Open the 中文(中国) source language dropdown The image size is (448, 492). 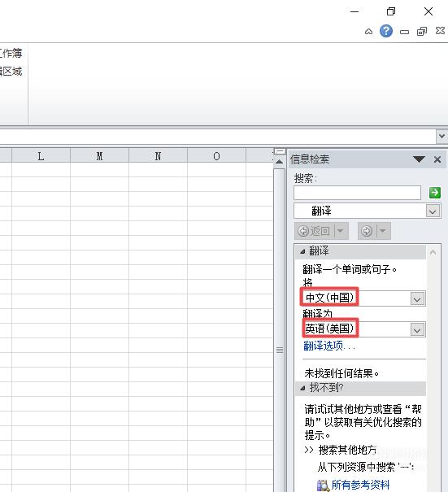[x=417, y=298]
